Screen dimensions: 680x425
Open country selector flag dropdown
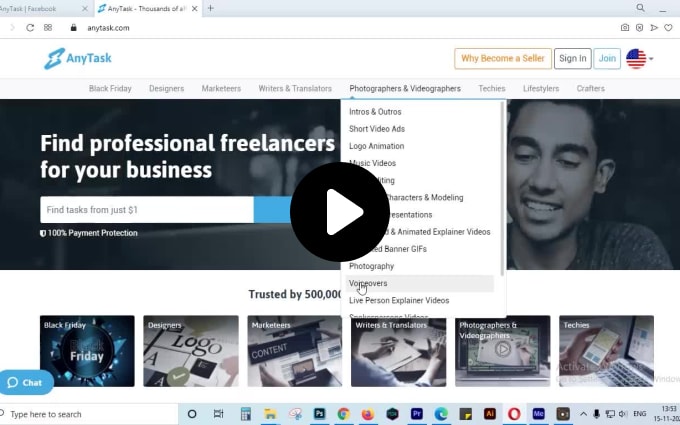point(640,59)
